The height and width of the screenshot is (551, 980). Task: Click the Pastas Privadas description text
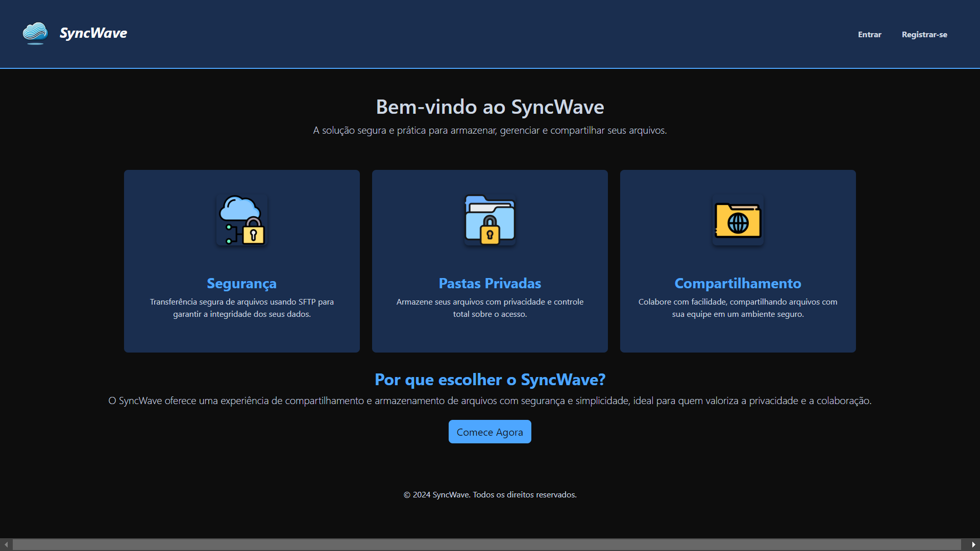[x=490, y=308]
